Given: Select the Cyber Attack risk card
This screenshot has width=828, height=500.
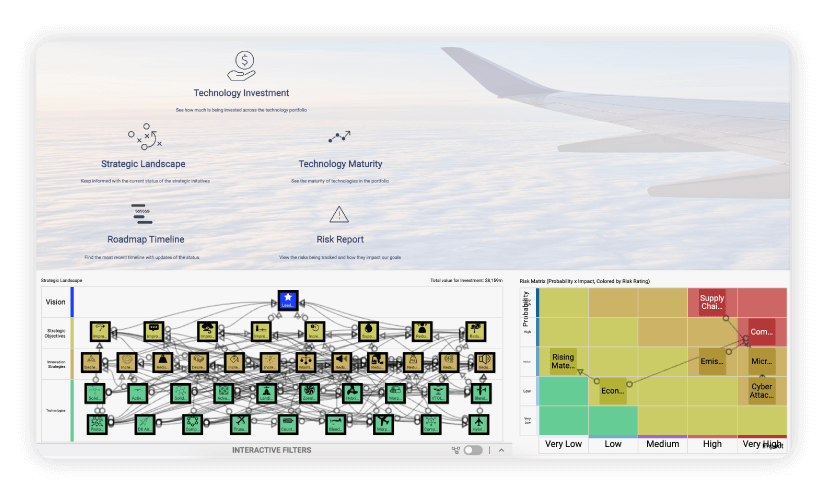Looking at the screenshot, I should click(762, 390).
